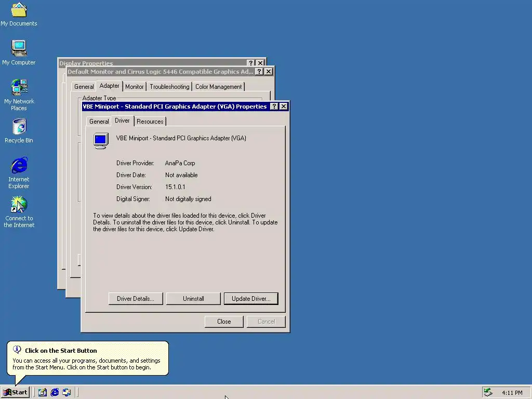Click the Driver Date 'Not available' value
The image size is (532, 399).
(181, 175)
